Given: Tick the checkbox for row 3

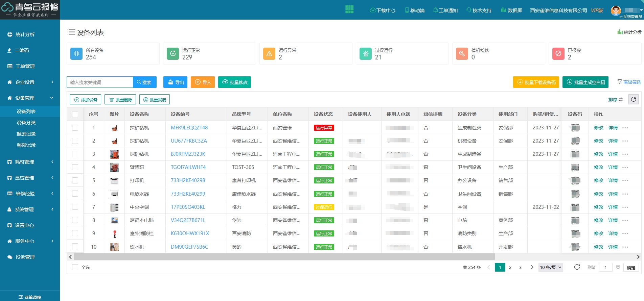Looking at the screenshot, I should [75, 154].
